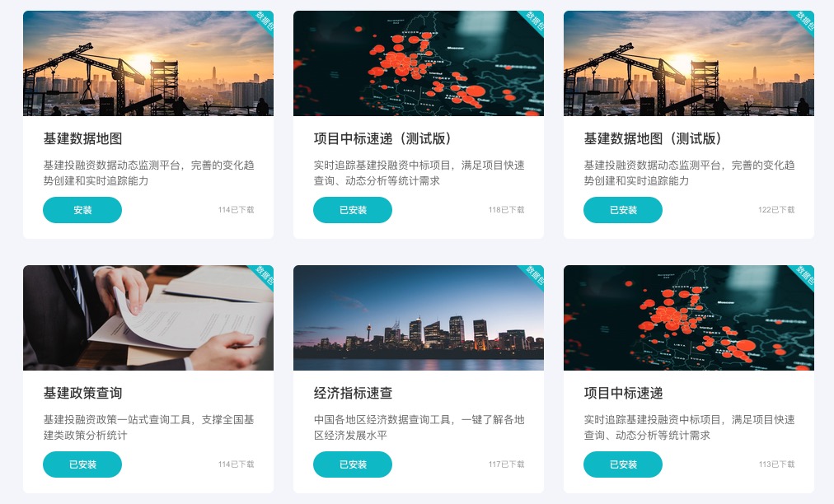Open the 基建数据地图（测试版）thumbnail image
Image resolution: width=834 pixels, height=504 pixels.
pyautogui.click(x=689, y=63)
